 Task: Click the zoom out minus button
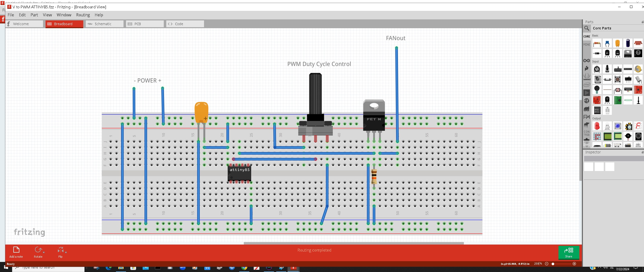coord(547,264)
